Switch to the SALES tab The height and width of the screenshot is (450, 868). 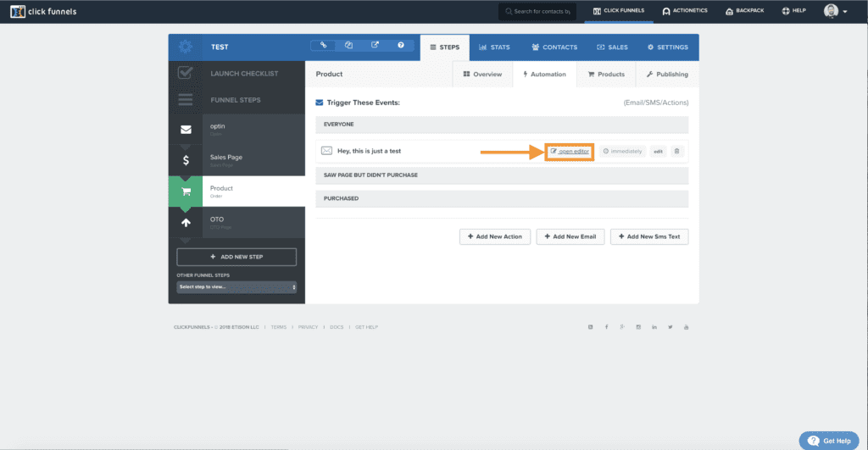click(x=612, y=47)
